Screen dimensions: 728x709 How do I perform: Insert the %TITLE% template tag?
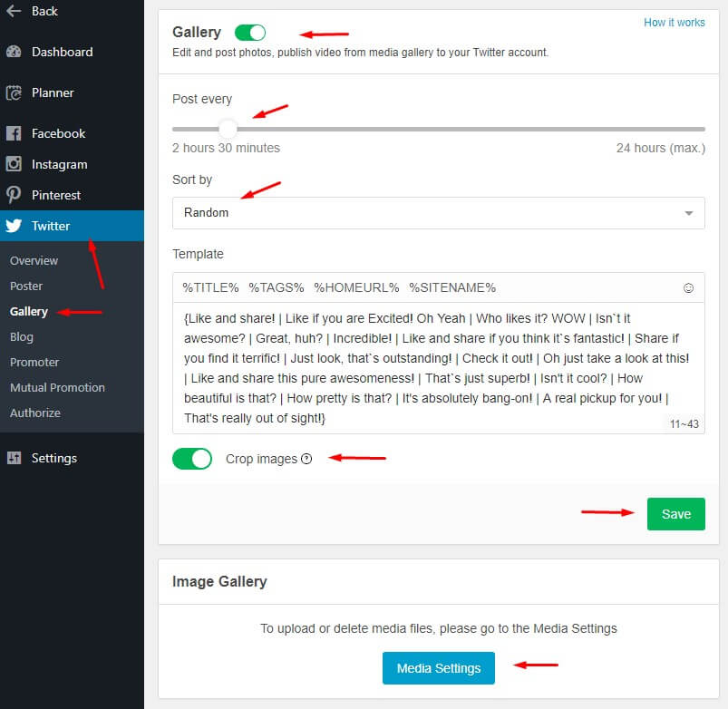(210, 288)
